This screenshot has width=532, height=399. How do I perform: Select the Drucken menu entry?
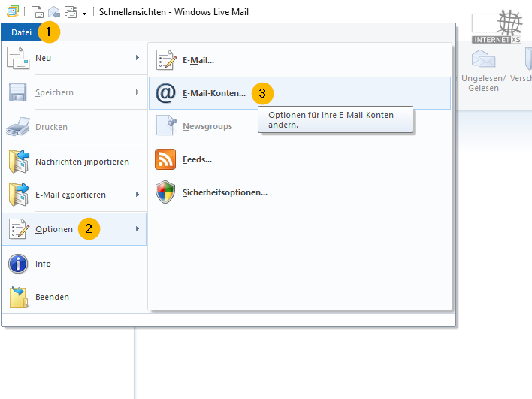(74, 127)
